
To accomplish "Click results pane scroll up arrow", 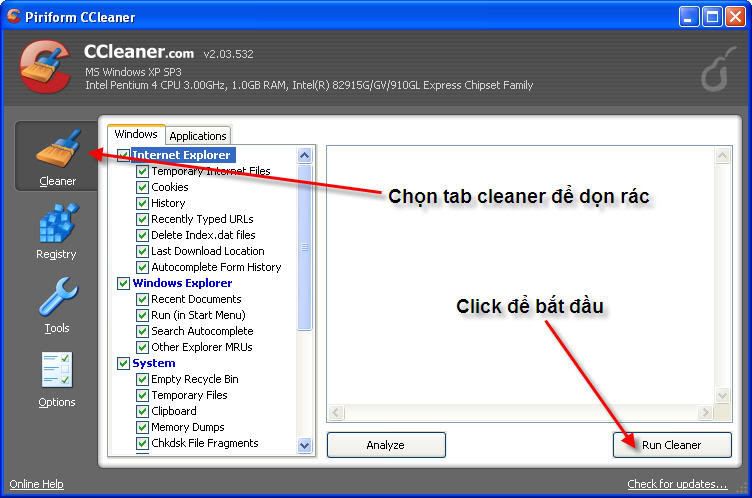I will [722, 156].
